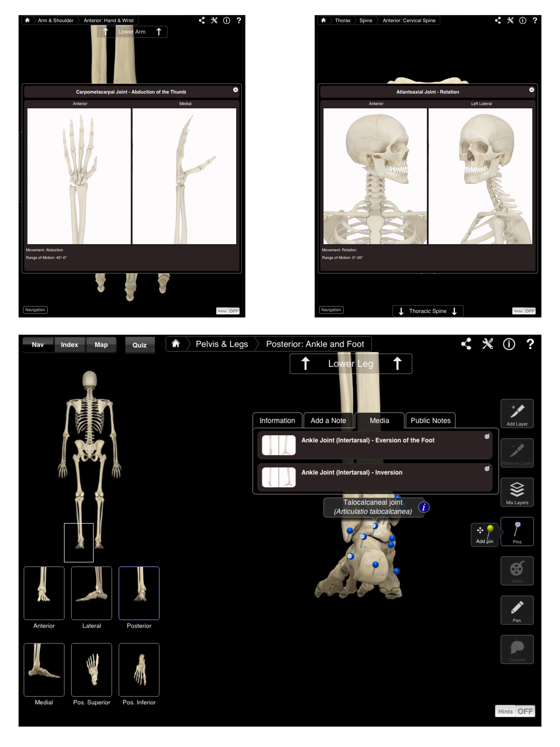Close Atlantoaxial Joint Rotation media panel

click(531, 90)
